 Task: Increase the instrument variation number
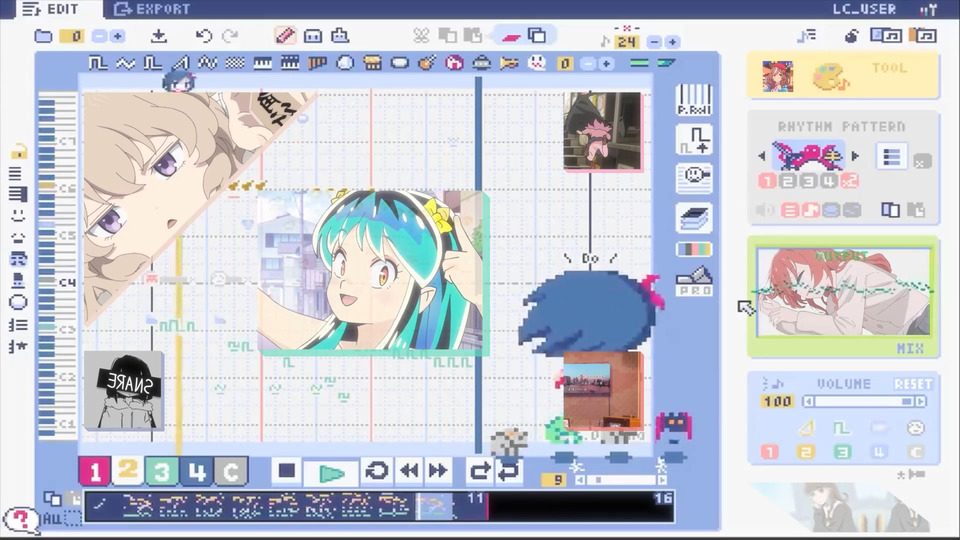606,64
